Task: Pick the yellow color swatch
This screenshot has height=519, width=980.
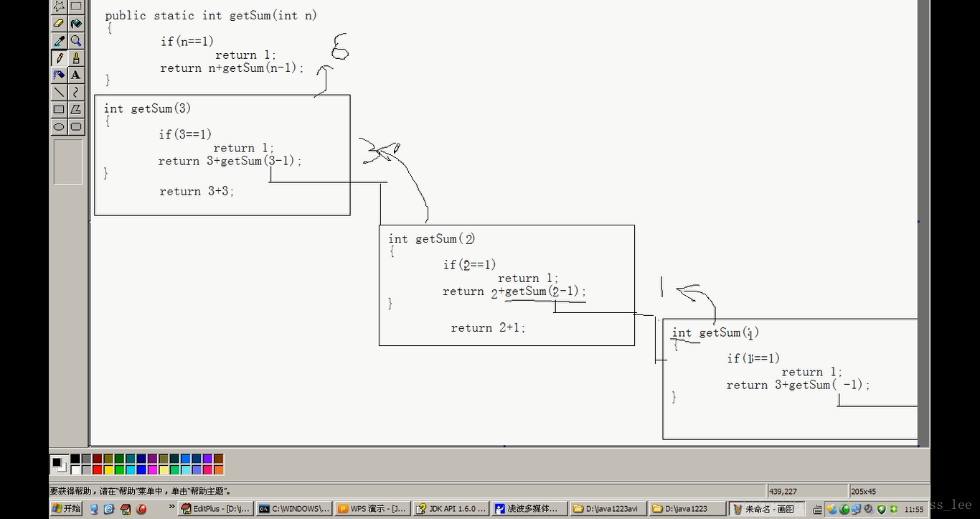Action: pyautogui.click(x=108, y=469)
